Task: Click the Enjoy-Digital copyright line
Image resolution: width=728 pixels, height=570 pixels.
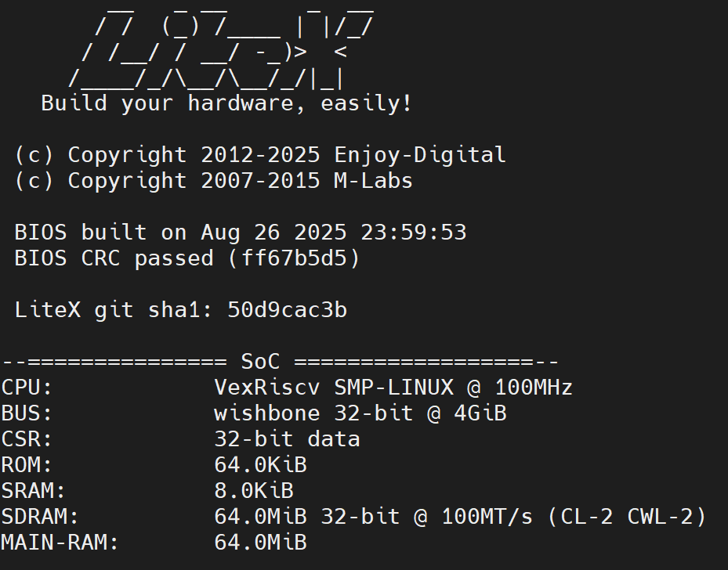Action: [260, 155]
